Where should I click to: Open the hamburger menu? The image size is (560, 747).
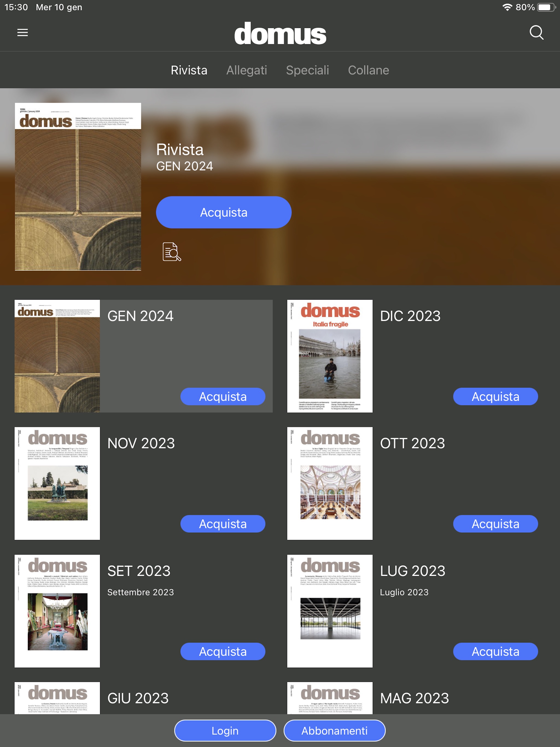click(x=23, y=33)
